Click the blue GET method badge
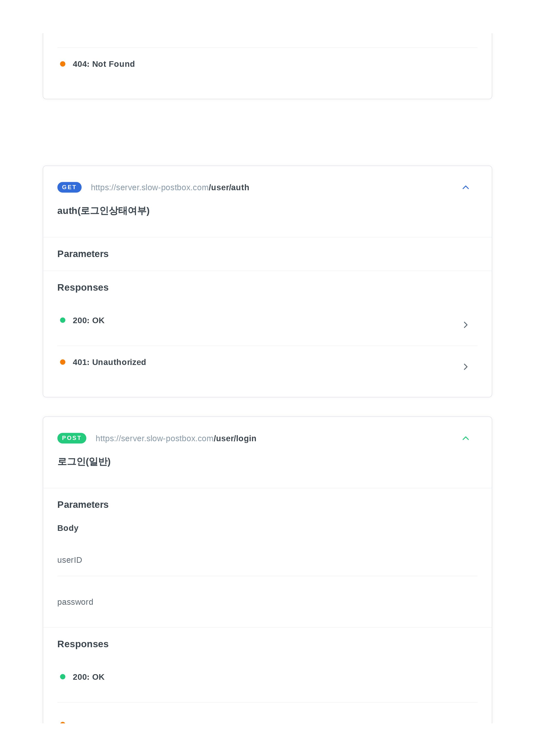The width and height of the screenshot is (534, 756). click(x=69, y=187)
